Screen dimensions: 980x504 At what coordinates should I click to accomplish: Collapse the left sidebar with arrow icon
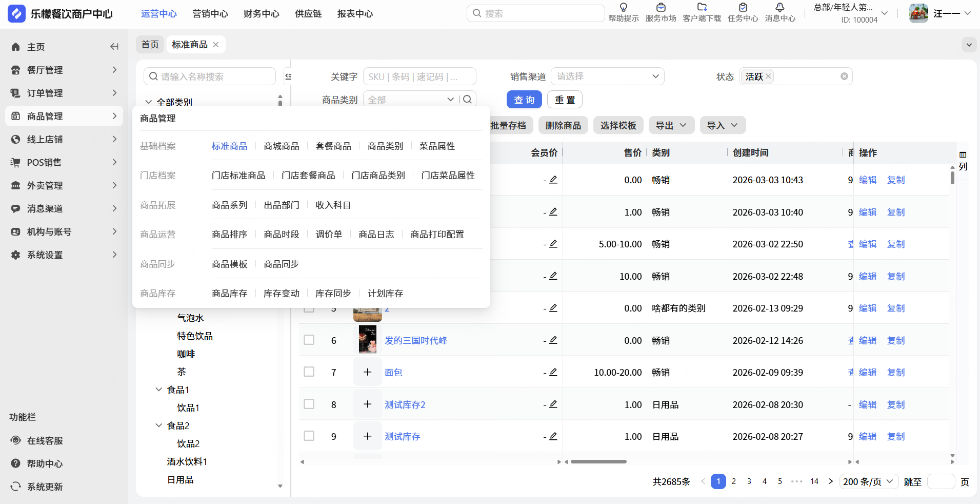[x=114, y=47]
